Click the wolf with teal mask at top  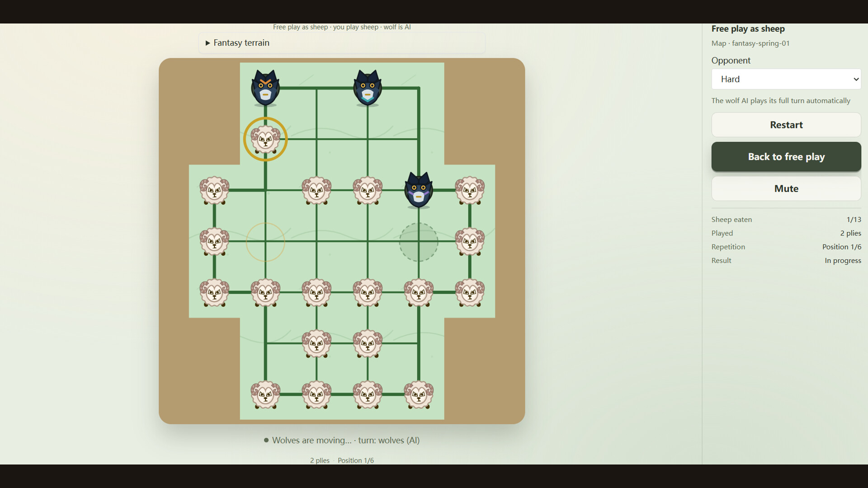(x=368, y=88)
